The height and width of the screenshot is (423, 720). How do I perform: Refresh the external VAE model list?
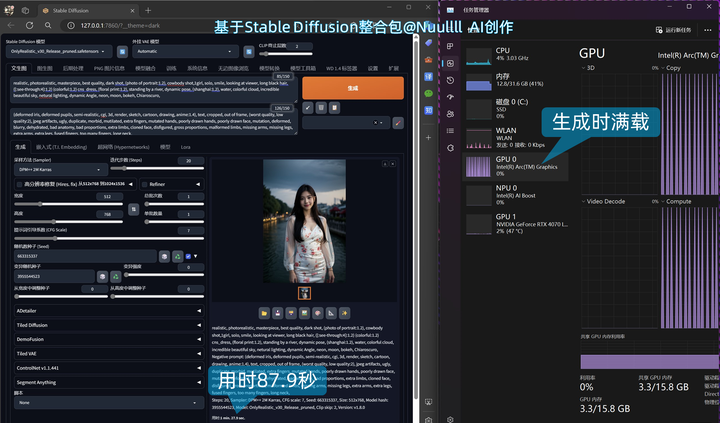(x=249, y=51)
